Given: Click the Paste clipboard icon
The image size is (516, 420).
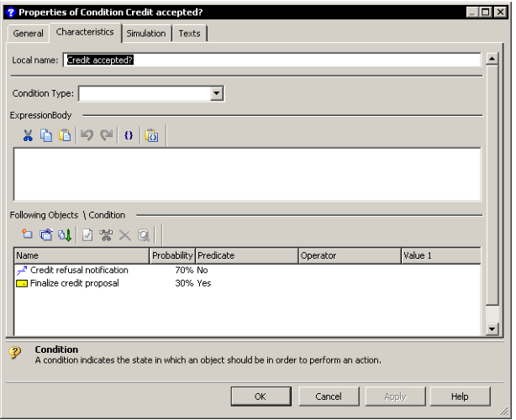Looking at the screenshot, I should click(x=64, y=135).
